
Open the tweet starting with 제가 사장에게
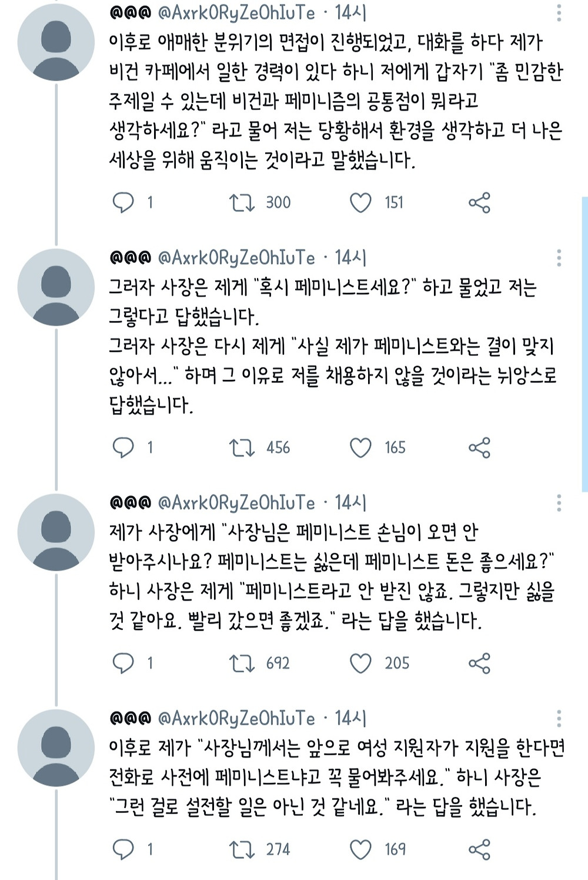click(x=329, y=576)
